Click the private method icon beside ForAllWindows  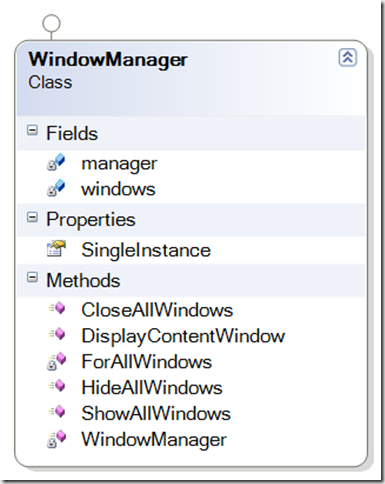point(56,361)
